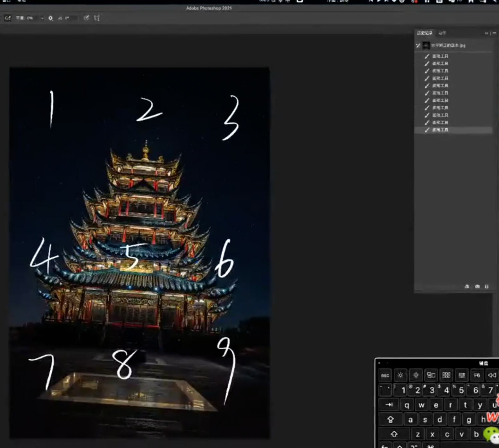The width and height of the screenshot is (499, 448).
Task: Collapse the History panel with double-arrow icon
Action: click(x=486, y=33)
